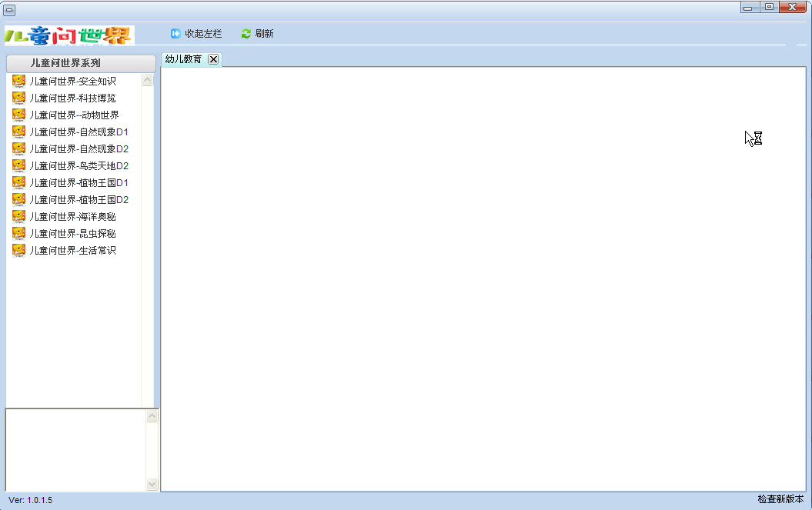Switch to the 幼儿教育 tab
Image resolution: width=812 pixels, height=510 pixels.
pyautogui.click(x=183, y=59)
